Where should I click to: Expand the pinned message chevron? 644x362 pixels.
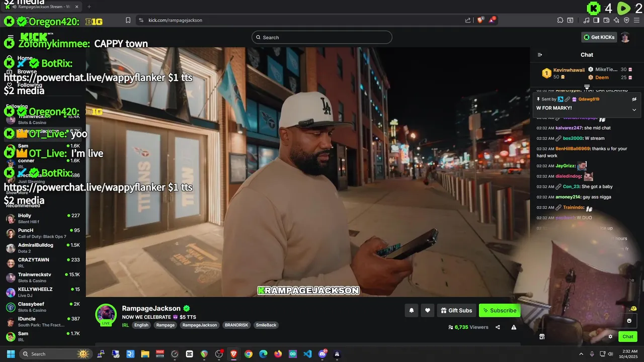pyautogui.click(x=634, y=110)
